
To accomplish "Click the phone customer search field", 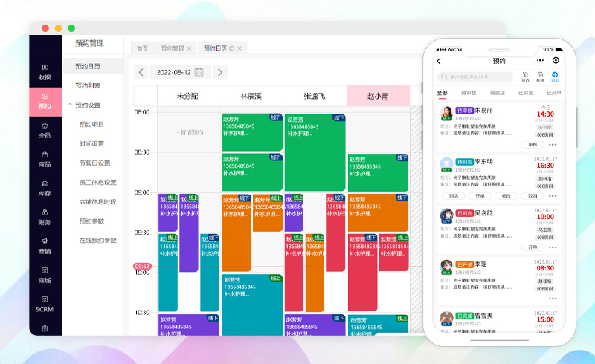I will click(476, 77).
